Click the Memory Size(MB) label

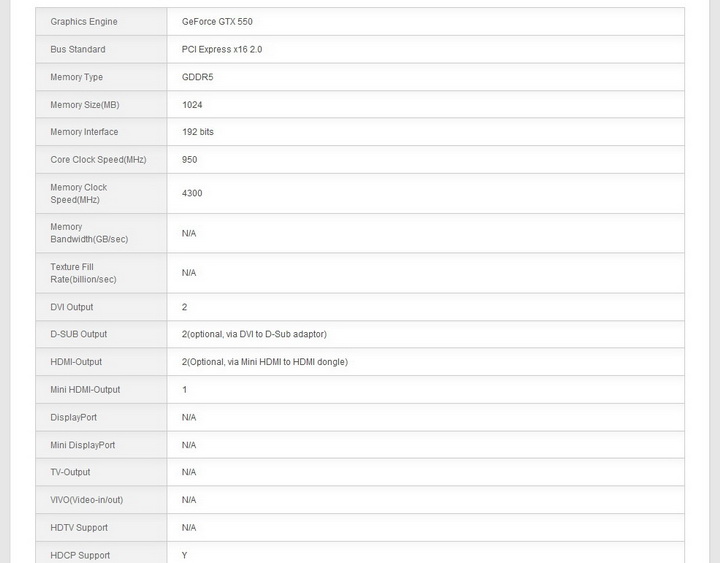point(84,105)
